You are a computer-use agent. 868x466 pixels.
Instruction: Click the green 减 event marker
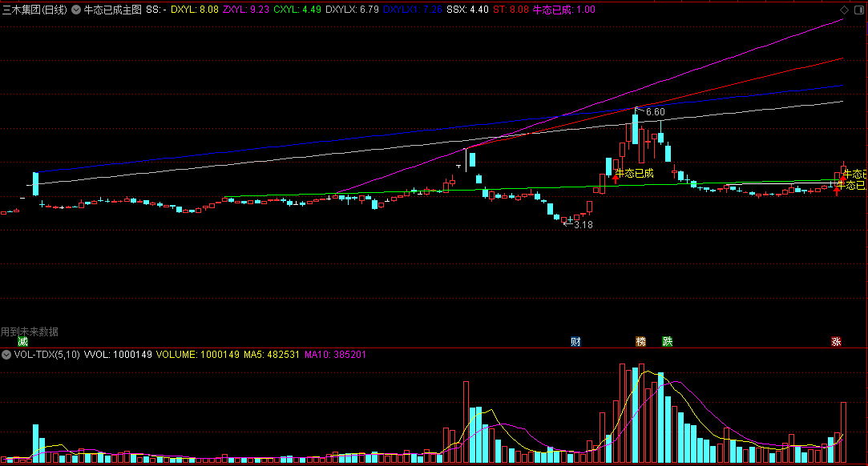click(x=22, y=342)
